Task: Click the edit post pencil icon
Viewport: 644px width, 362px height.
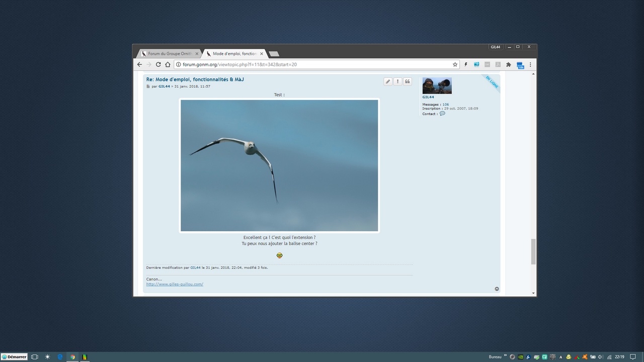Action: pos(388,81)
